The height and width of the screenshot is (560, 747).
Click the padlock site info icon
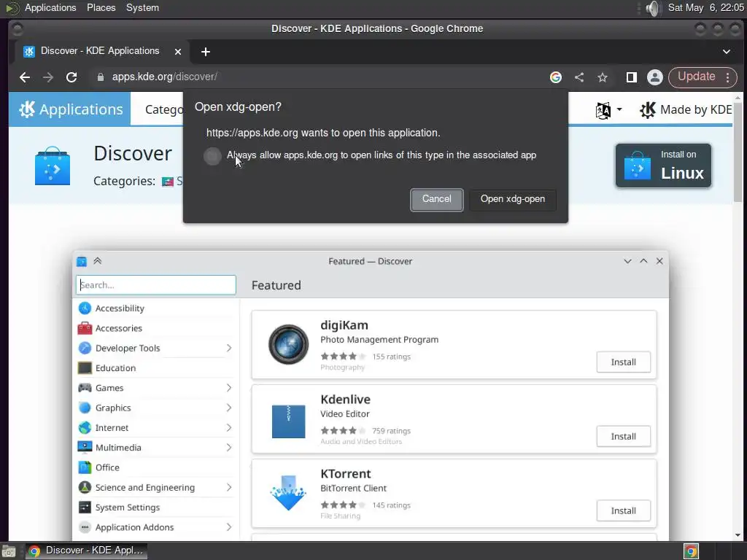(x=100, y=77)
